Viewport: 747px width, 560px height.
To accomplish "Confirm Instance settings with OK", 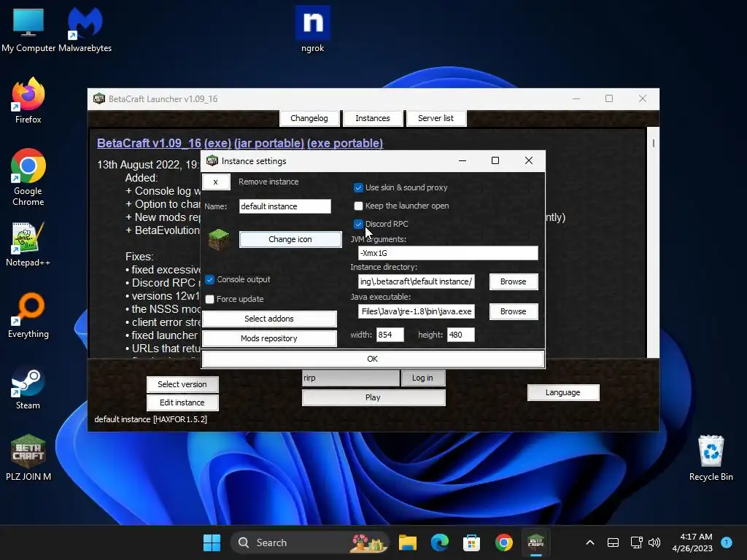I will pos(373,359).
